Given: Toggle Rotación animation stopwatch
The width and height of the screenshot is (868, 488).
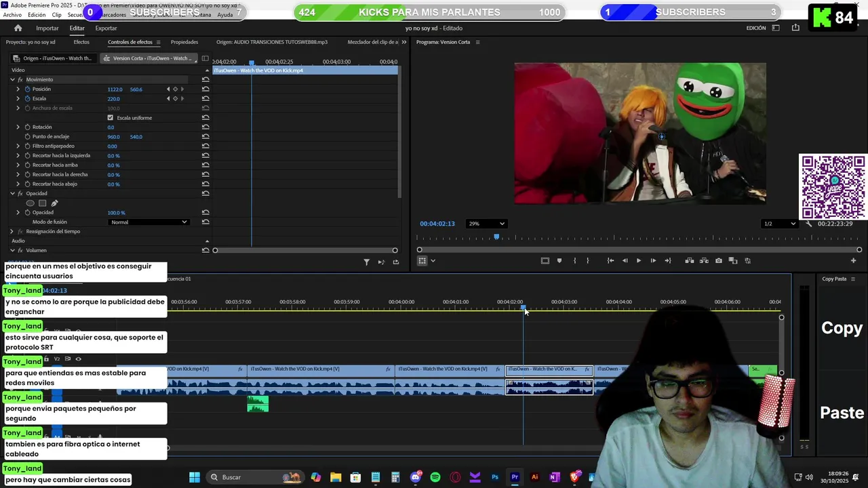Looking at the screenshot, I should click(27, 127).
